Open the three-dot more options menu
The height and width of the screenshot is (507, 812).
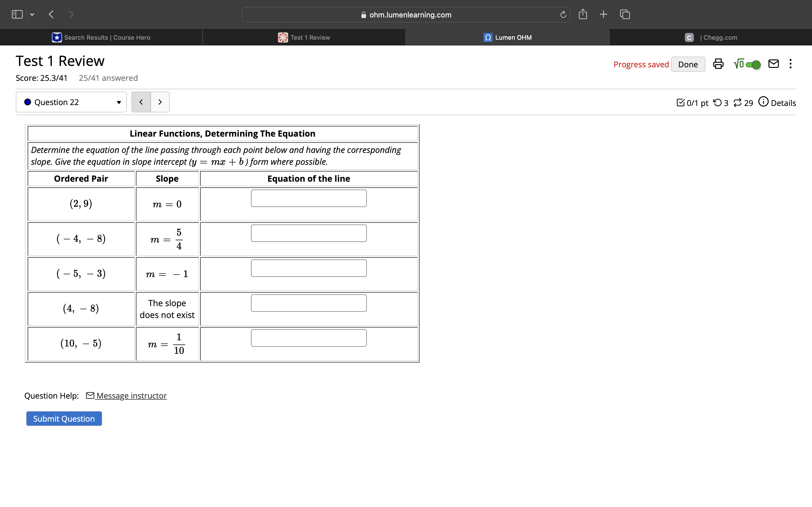[791, 64]
